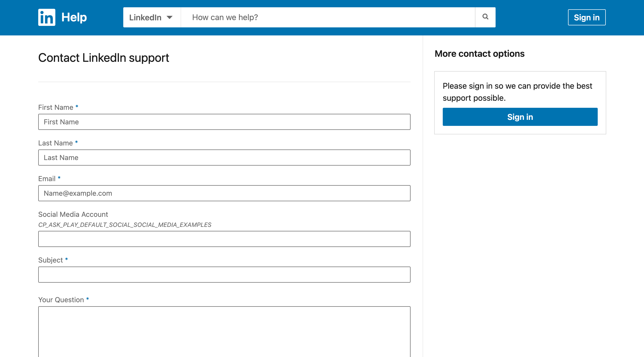Click the Subject text field
The height and width of the screenshot is (357, 644).
(x=224, y=275)
